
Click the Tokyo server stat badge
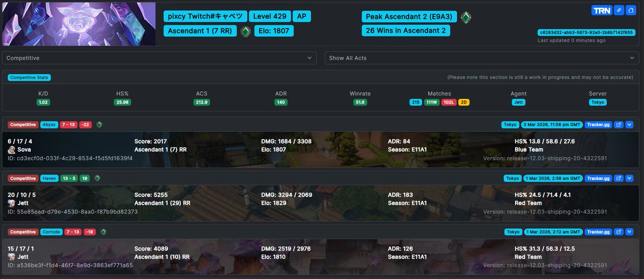[x=598, y=102]
